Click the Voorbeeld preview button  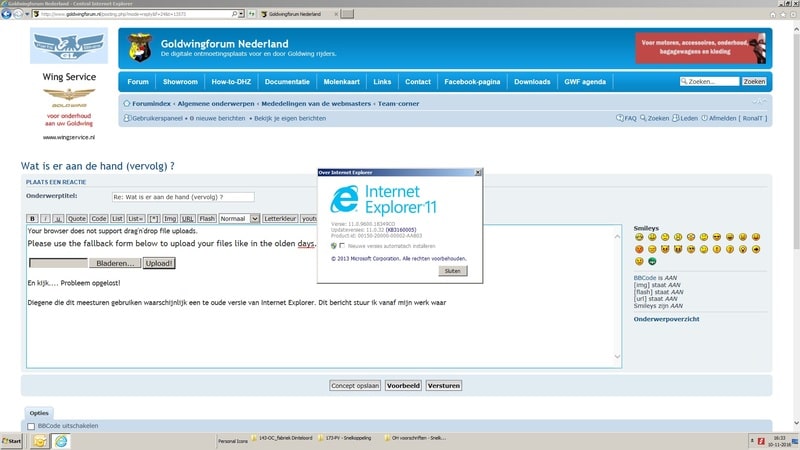point(403,386)
